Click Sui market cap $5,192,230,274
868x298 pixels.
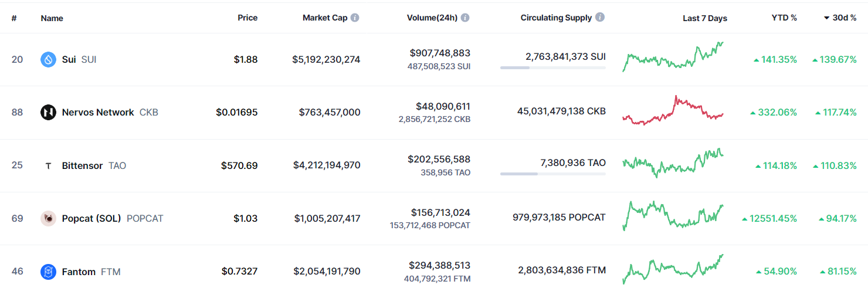(x=327, y=59)
